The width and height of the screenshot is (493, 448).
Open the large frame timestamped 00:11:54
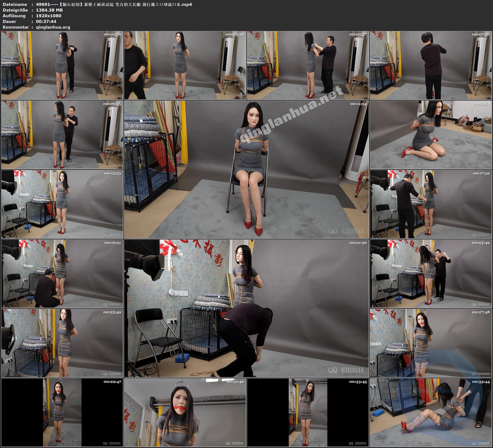(x=246, y=169)
